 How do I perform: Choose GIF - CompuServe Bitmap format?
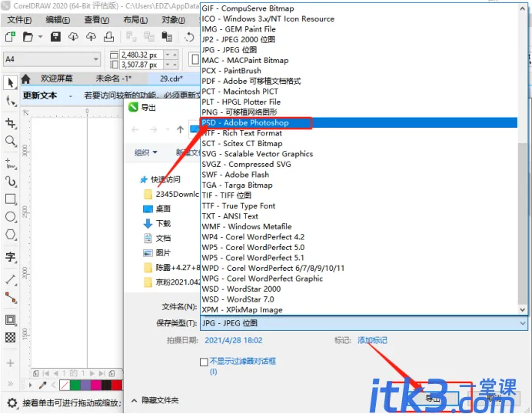click(359, 8)
